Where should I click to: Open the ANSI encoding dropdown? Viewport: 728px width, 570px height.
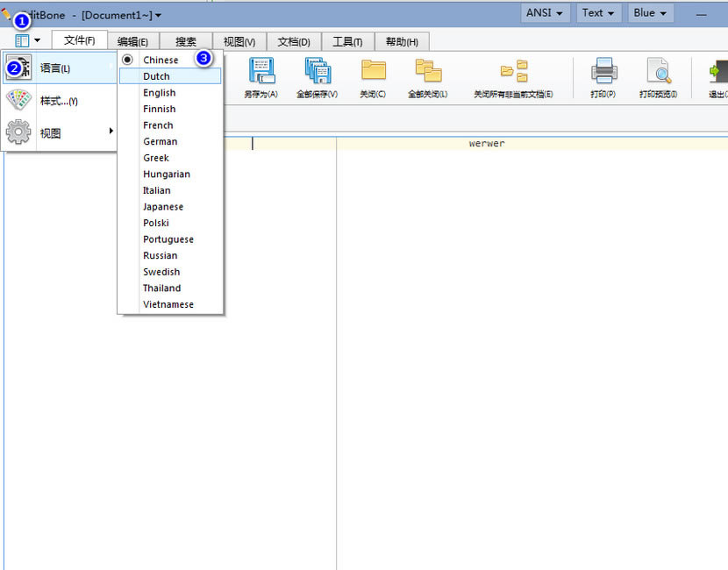[x=545, y=13]
